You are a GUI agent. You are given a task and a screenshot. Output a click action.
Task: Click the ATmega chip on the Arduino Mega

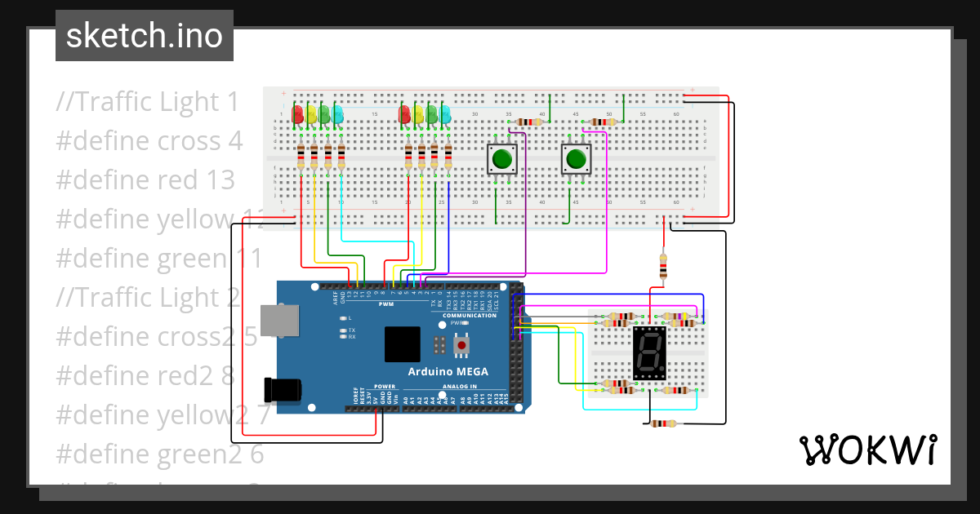[x=402, y=343]
